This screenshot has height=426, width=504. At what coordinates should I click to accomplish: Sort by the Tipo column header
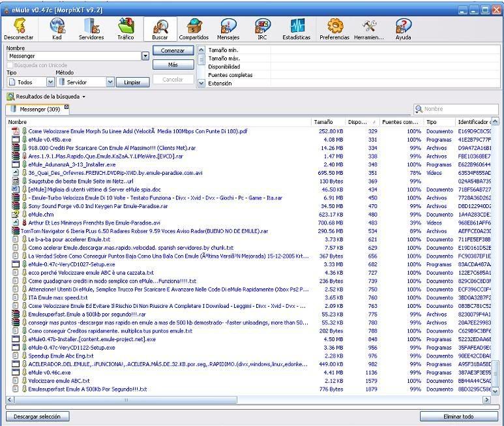tap(439, 122)
